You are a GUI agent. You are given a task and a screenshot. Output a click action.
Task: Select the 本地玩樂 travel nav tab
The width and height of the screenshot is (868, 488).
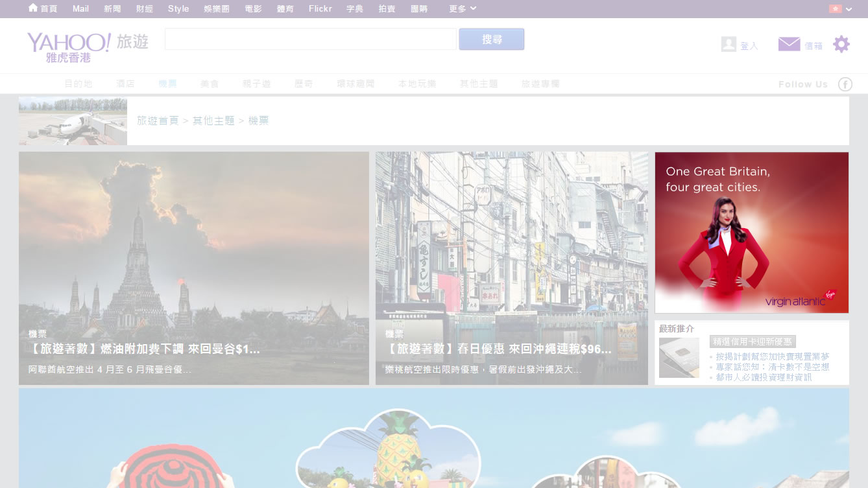tap(417, 84)
